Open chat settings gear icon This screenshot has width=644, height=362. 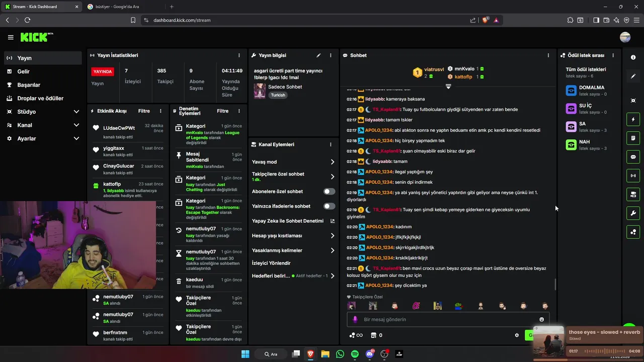tap(517, 335)
